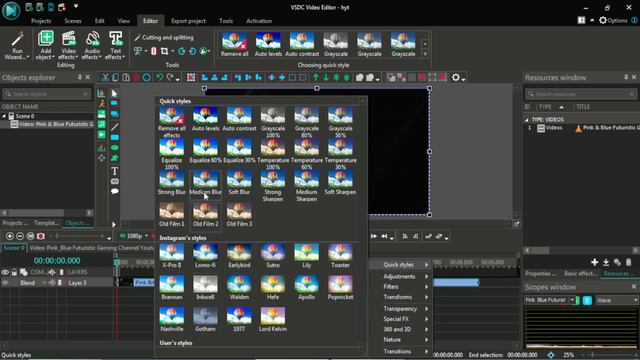Toggle all layers visibility eye in header

click(x=5, y=272)
